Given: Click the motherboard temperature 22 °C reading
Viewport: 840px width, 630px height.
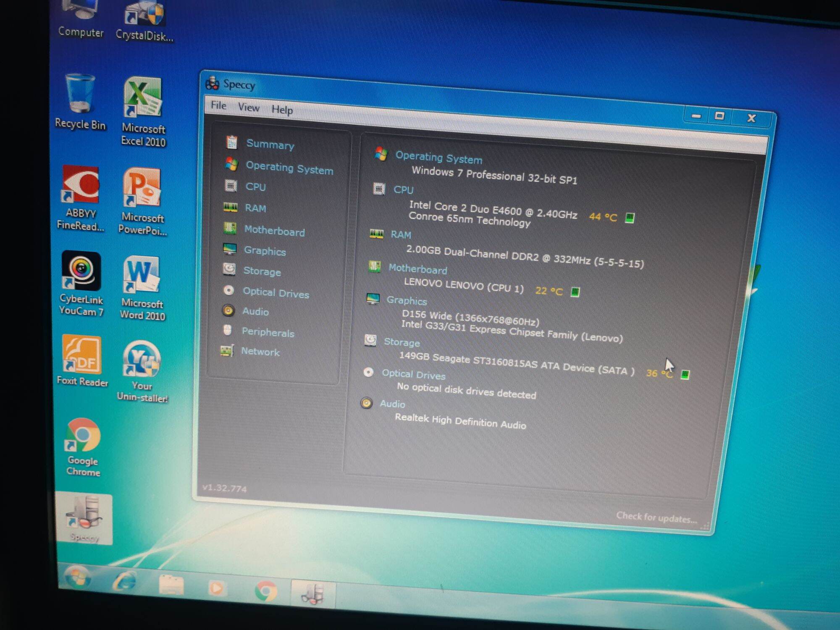Looking at the screenshot, I should coord(549,291).
